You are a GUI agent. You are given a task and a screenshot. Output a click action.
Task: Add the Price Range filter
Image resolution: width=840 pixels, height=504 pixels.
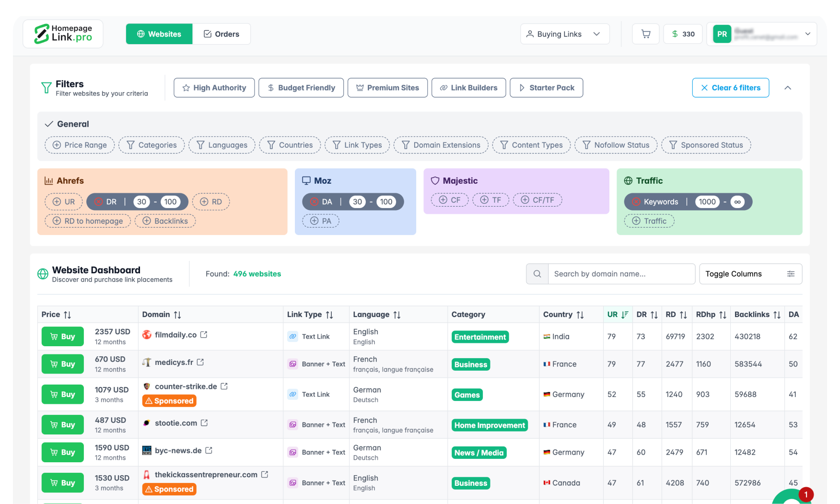tap(80, 145)
